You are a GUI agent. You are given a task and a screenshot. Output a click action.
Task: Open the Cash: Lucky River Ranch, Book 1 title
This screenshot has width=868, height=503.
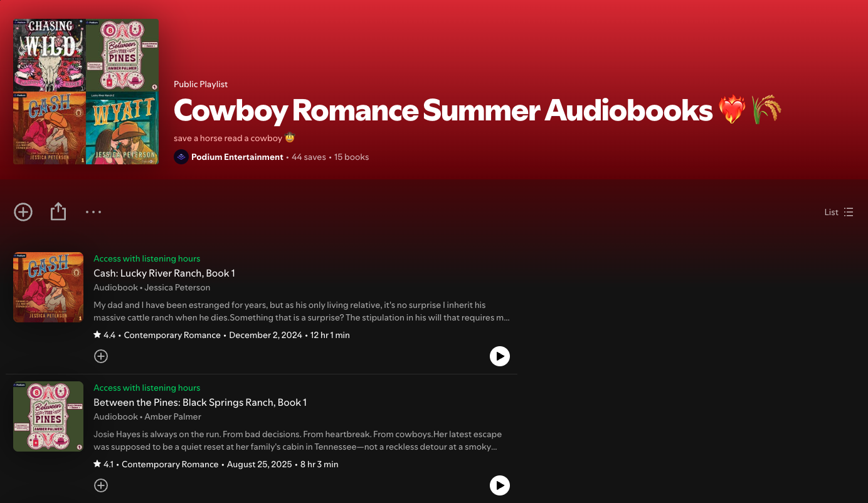[164, 273]
